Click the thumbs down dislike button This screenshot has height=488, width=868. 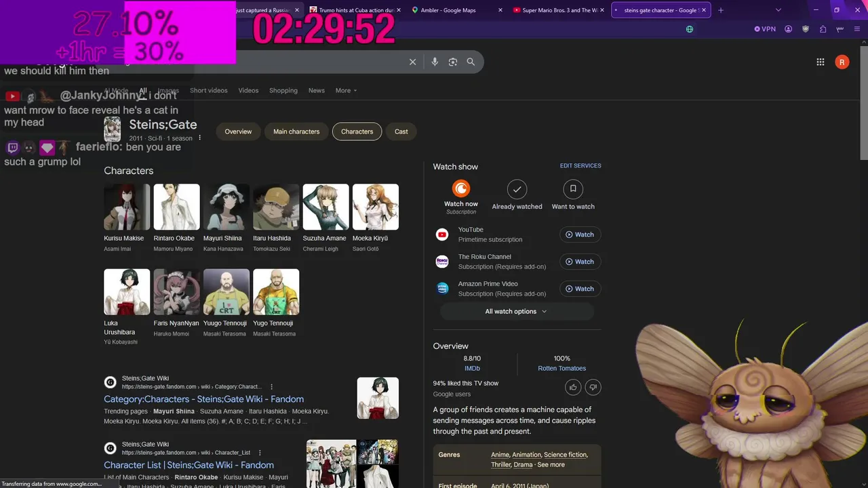click(593, 387)
